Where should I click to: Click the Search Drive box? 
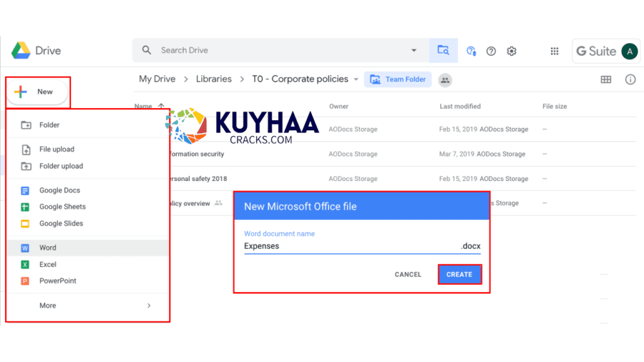[x=277, y=50]
